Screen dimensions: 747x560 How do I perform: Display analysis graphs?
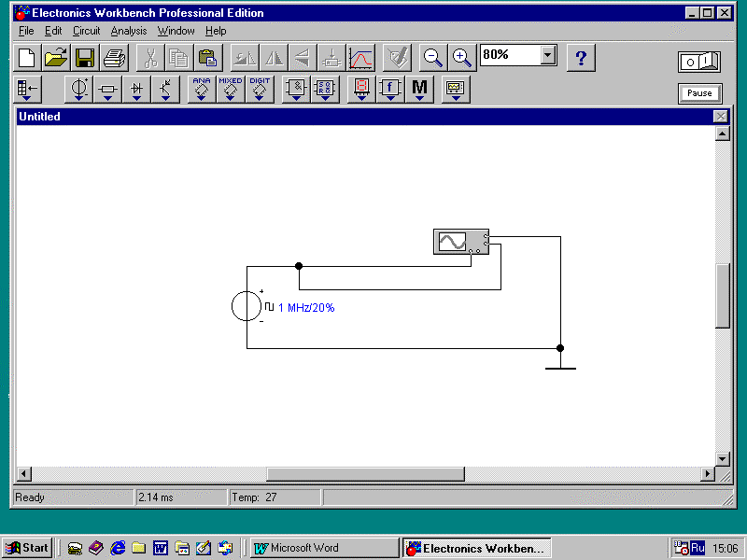point(361,58)
